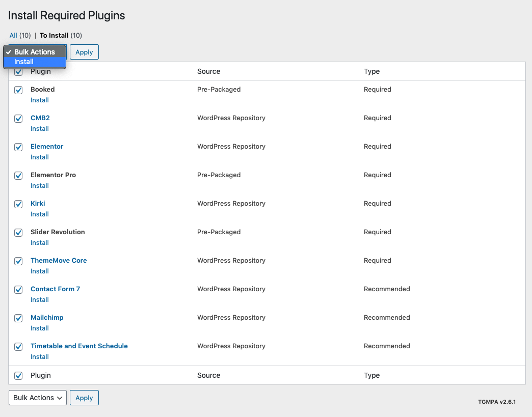Open the Elementor plugin name link

click(47, 146)
